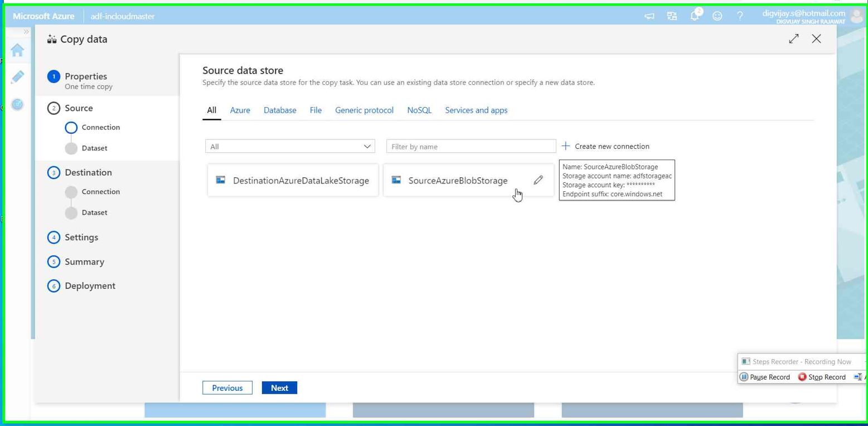Image resolution: width=868 pixels, height=426 pixels.
Task: Open the Monitor gauge icon in sidebar
Action: pyautogui.click(x=17, y=104)
